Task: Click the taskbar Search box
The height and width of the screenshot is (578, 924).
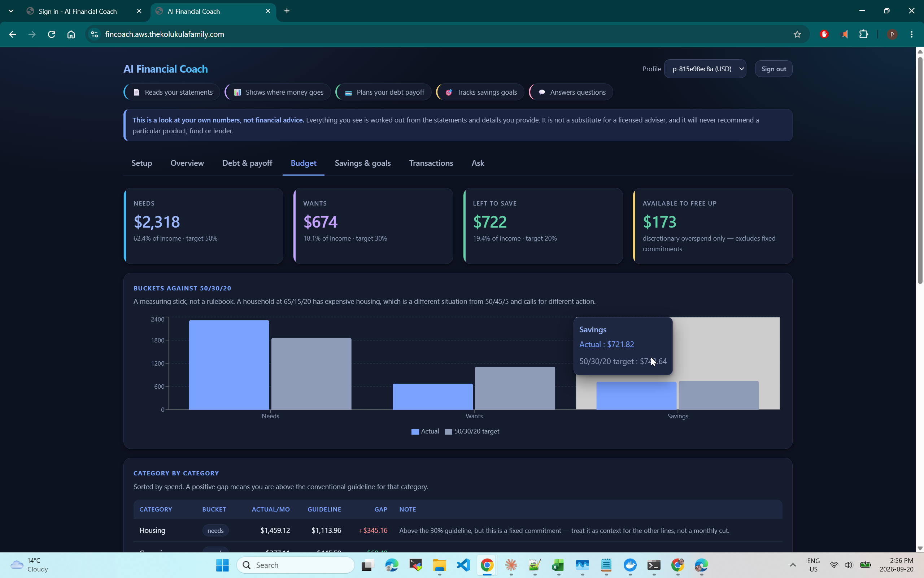Action: 296,565
